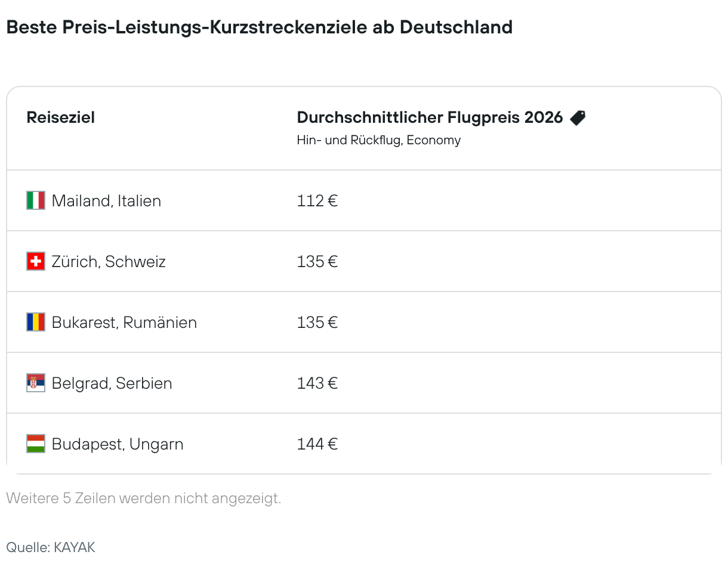The image size is (728, 564).
Task: Click the Italy flag icon
Action: click(x=36, y=200)
